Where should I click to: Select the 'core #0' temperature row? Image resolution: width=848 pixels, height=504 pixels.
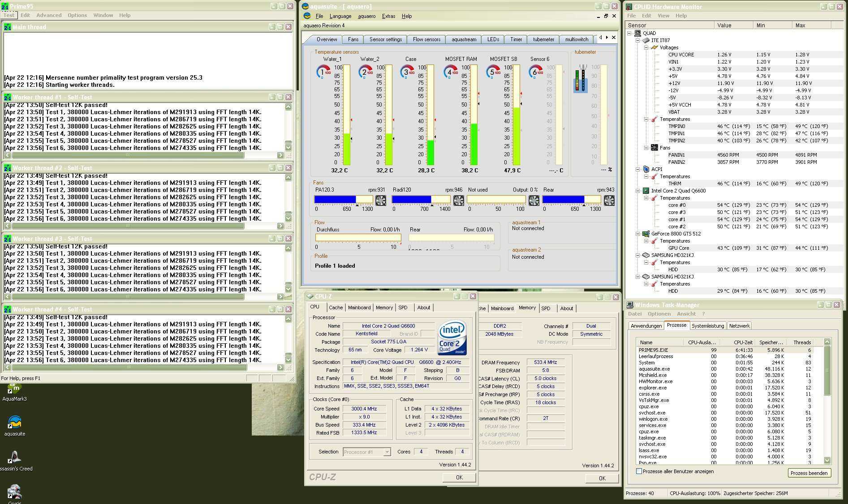point(735,205)
